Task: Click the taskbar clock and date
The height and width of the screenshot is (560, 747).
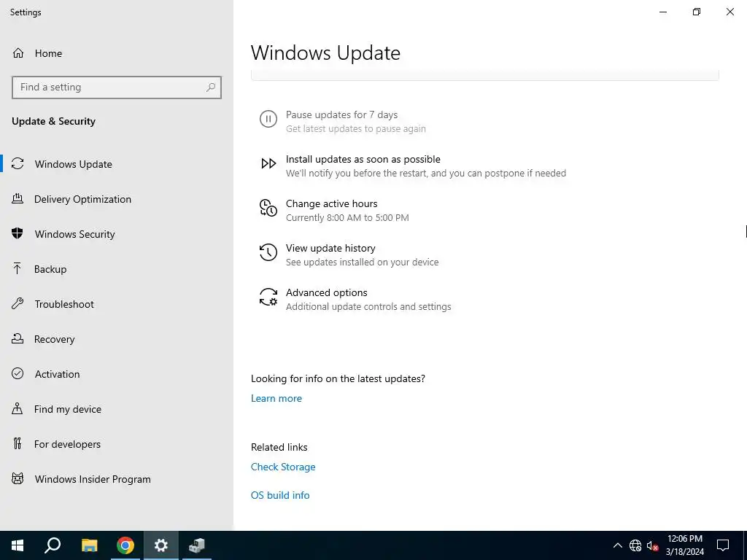Action: point(684,545)
